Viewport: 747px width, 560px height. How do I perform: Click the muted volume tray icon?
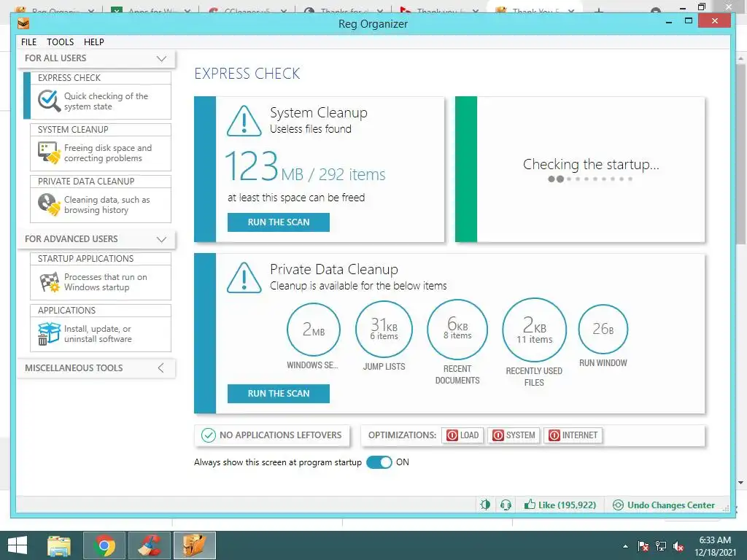(678, 546)
